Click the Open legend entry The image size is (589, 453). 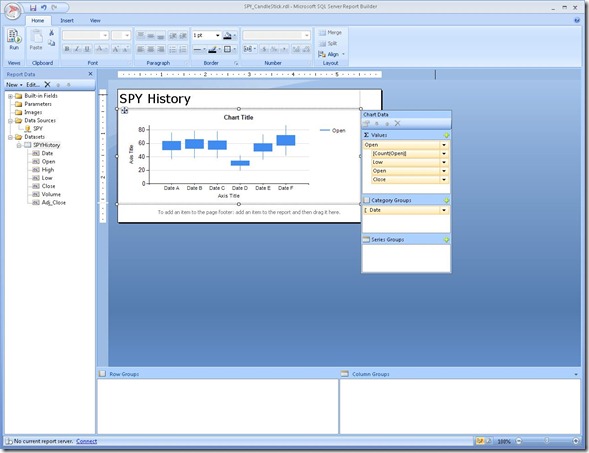(x=332, y=130)
